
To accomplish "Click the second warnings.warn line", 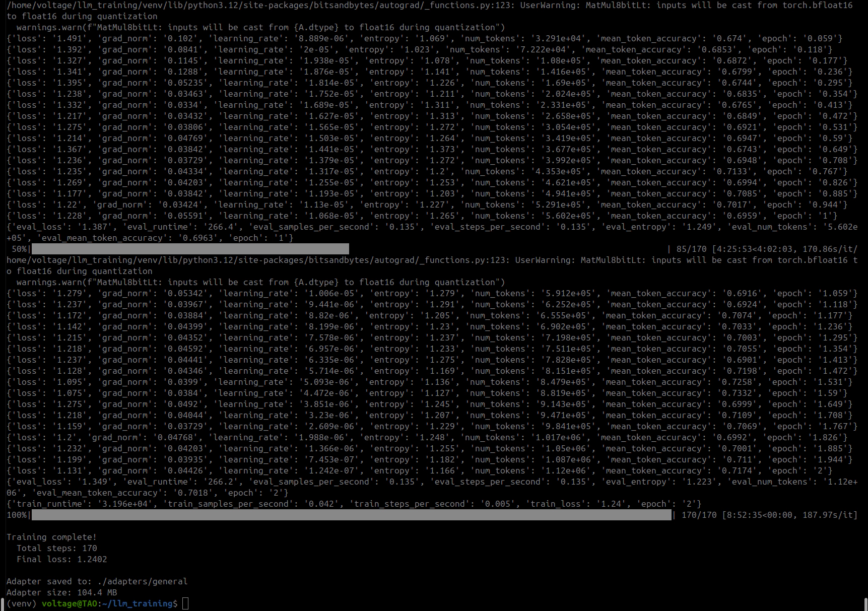I will tap(260, 282).
